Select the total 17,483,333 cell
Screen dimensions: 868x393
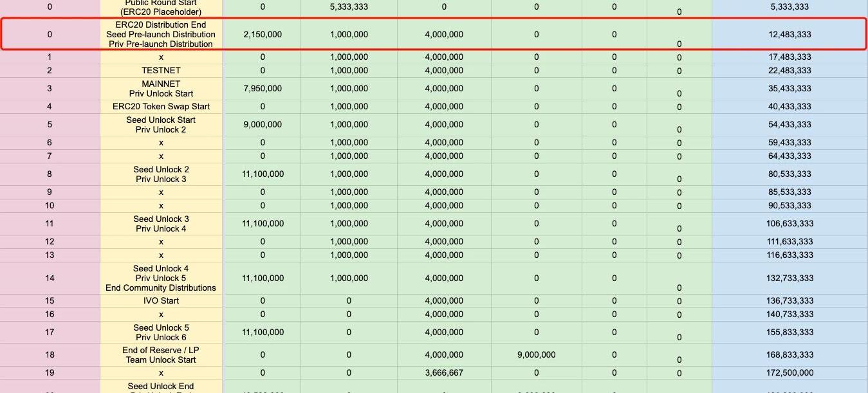click(x=790, y=57)
